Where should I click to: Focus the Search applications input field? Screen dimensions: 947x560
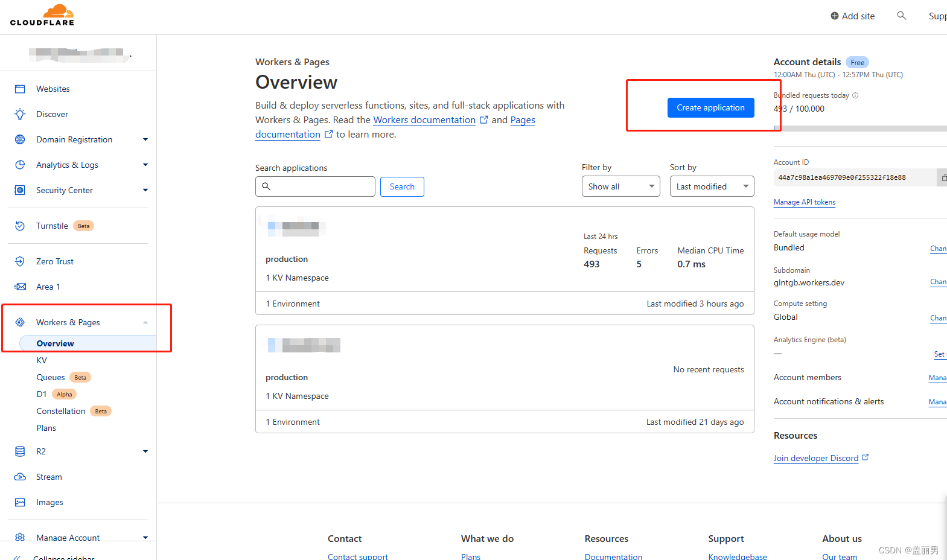[x=315, y=186]
